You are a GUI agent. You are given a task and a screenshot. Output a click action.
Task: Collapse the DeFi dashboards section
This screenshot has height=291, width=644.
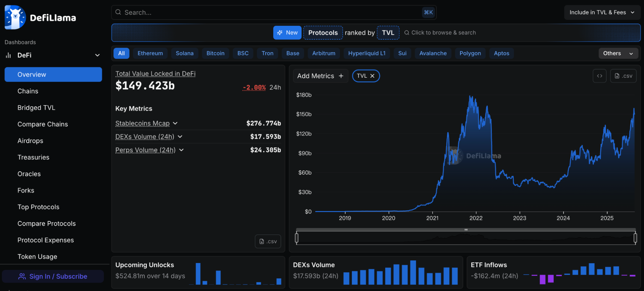tap(97, 55)
